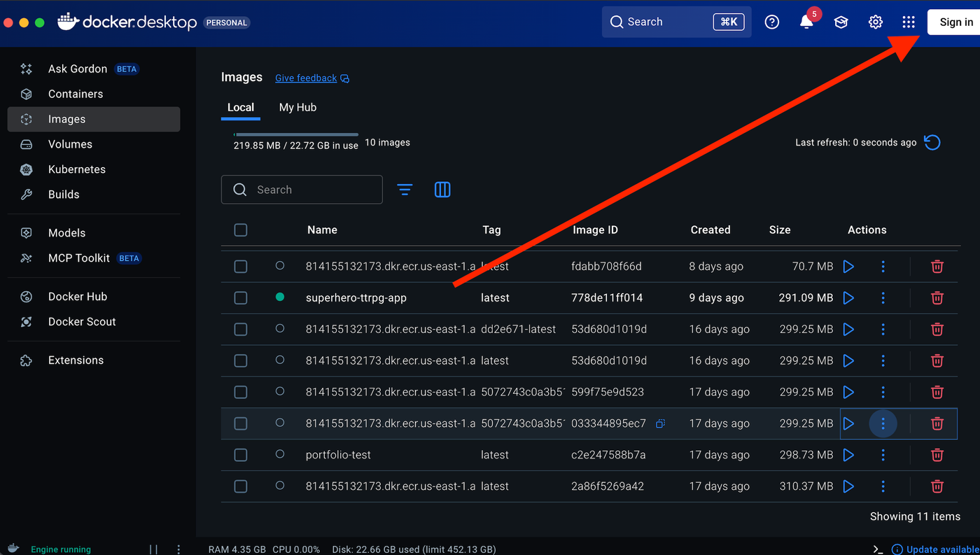Screen dimensions: 980x555
Task: Toggle the select-all images checkbox
Action: 241,230
